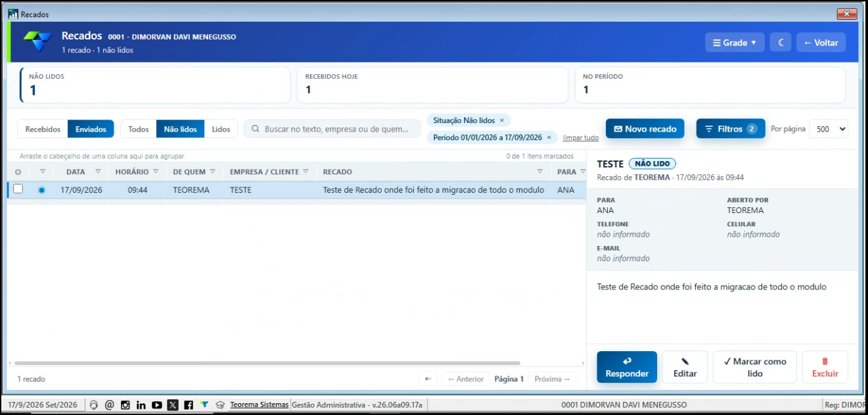Image resolution: width=868 pixels, height=415 pixels.
Task: Click the Voltar button
Action: click(821, 43)
